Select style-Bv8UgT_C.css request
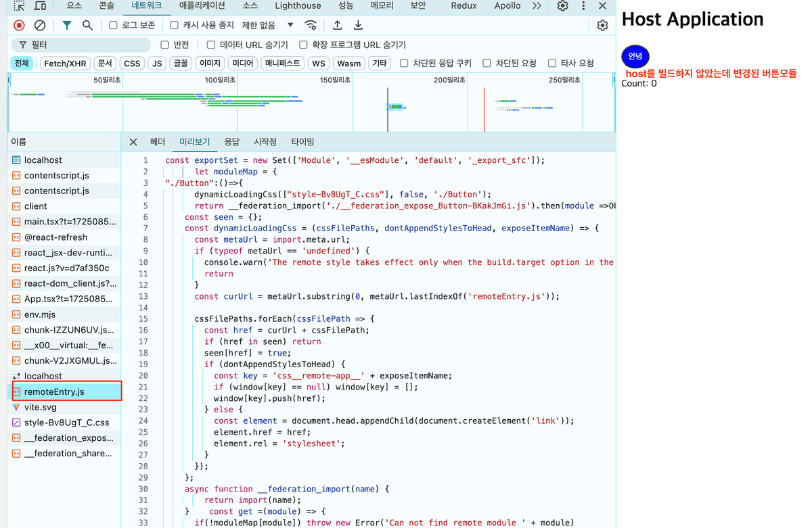Image resolution: width=812 pixels, height=528 pixels. 66,423
